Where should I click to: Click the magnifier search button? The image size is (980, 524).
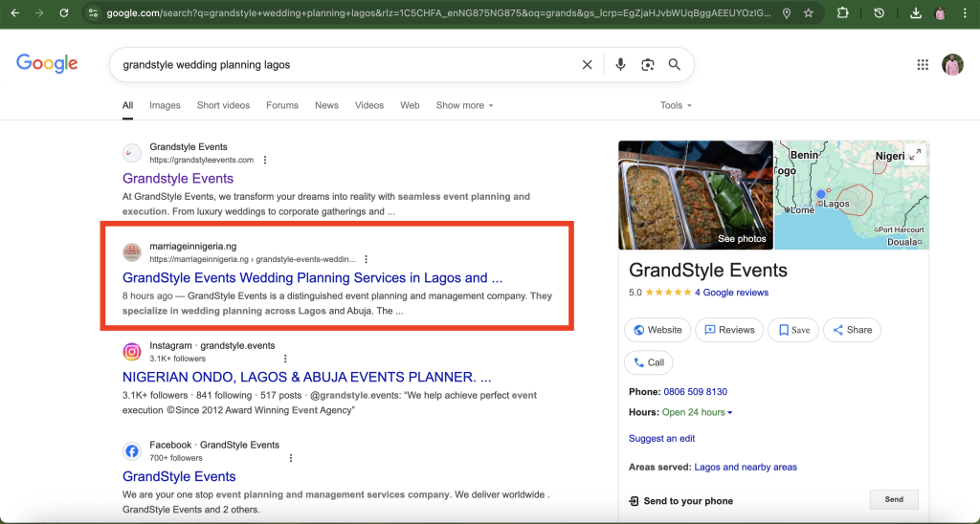(675, 64)
